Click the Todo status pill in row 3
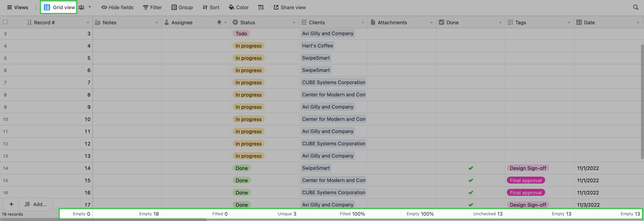The image size is (644, 221). coord(241,33)
